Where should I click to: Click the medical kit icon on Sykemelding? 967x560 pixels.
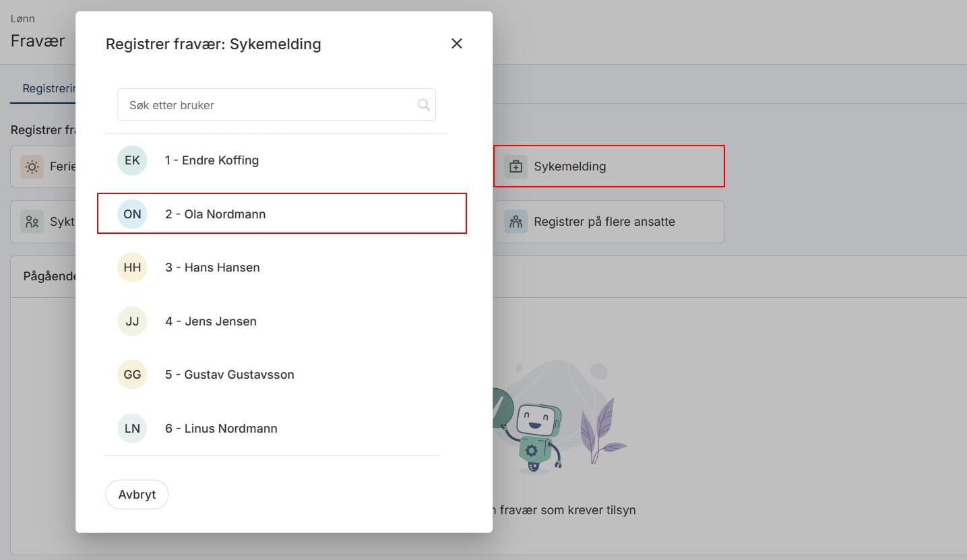point(516,166)
